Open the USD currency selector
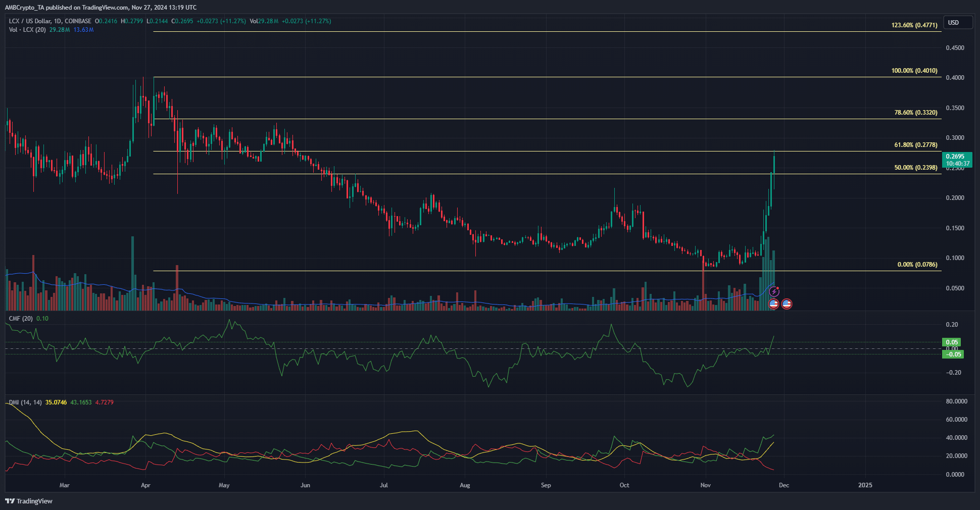Screen dimensions: 980x510 click(958, 23)
